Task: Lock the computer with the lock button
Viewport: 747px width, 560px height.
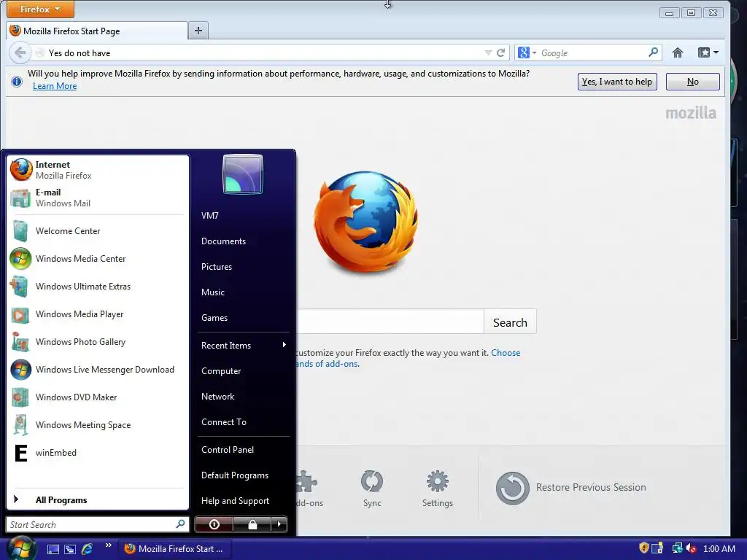Action: pyautogui.click(x=252, y=524)
